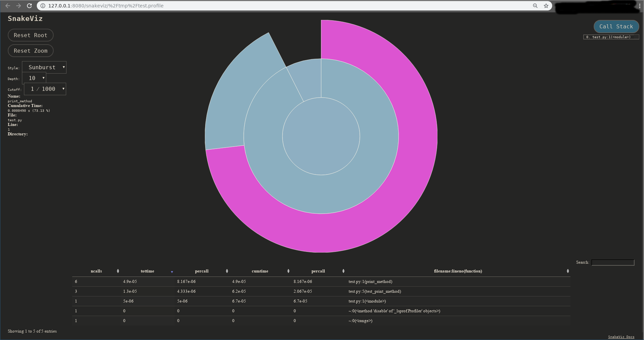Toggle sorting on the percall column
644x340 pixels.
[227, 270]
